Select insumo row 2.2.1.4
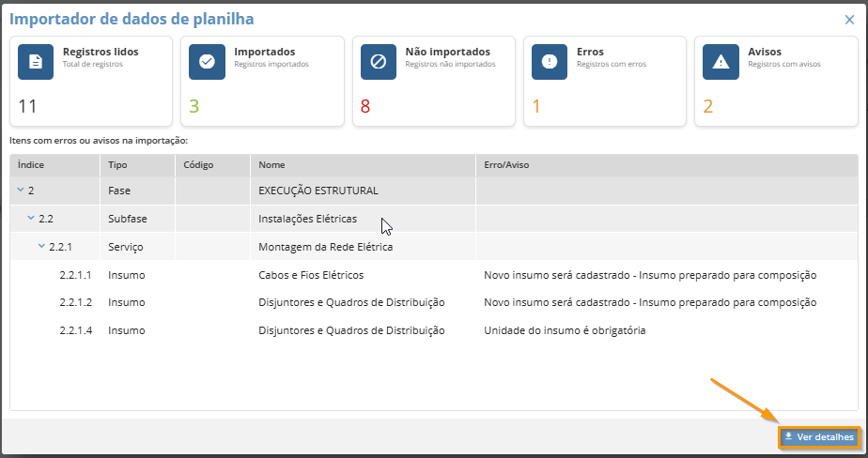The width and height of the screenshot is (868, 458). 77,330
